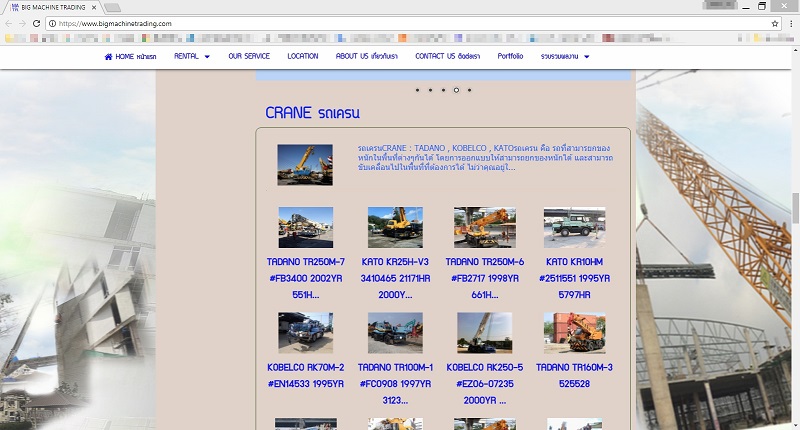Open KATO KR25H-V3 listing link
Screen dimensions: 800x430
395,278
